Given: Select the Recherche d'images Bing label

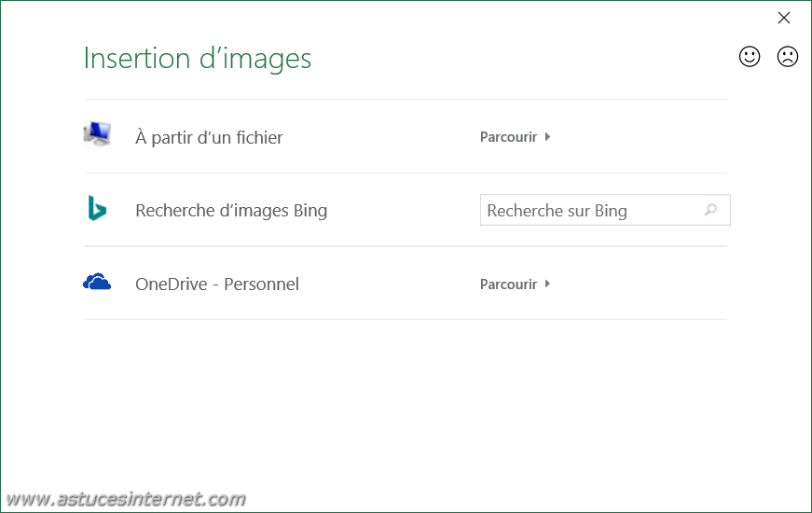Looking at the screenshot, I should pyautogui.click(x=231, y=211).
